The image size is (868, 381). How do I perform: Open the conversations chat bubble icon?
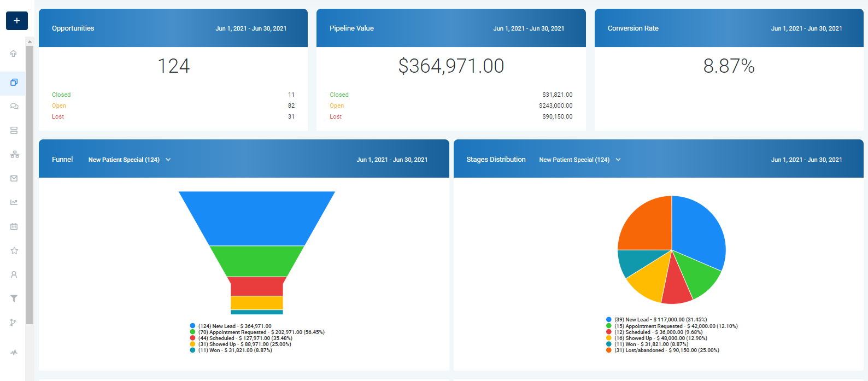14,107
